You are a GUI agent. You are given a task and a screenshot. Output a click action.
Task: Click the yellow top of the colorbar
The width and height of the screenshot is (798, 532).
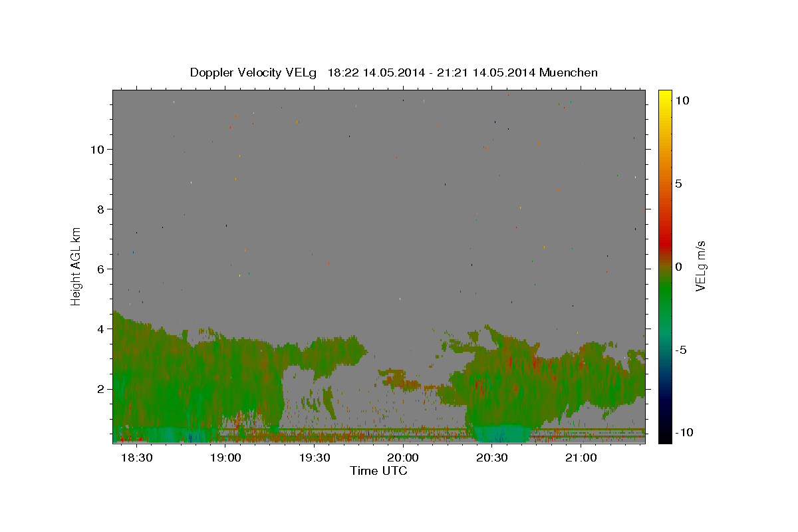664,94
